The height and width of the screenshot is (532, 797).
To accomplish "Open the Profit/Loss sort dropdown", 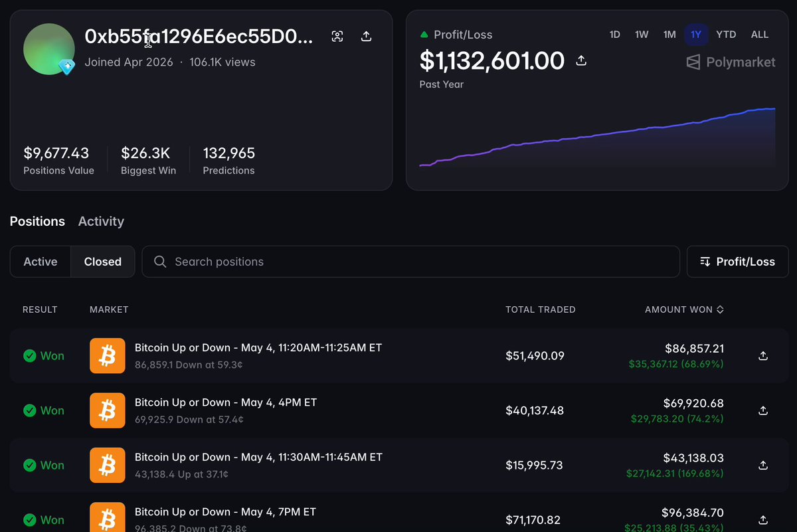I will [x=737, y=262].
